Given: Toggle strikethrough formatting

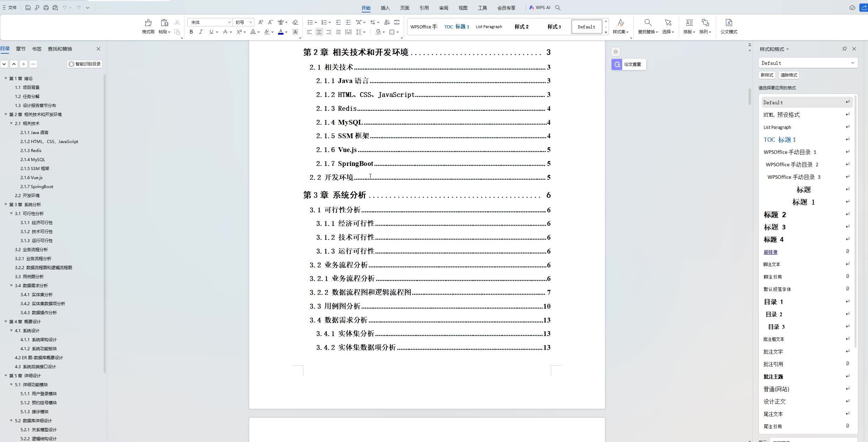Looking at the screenshot, I should pos(225,32).
